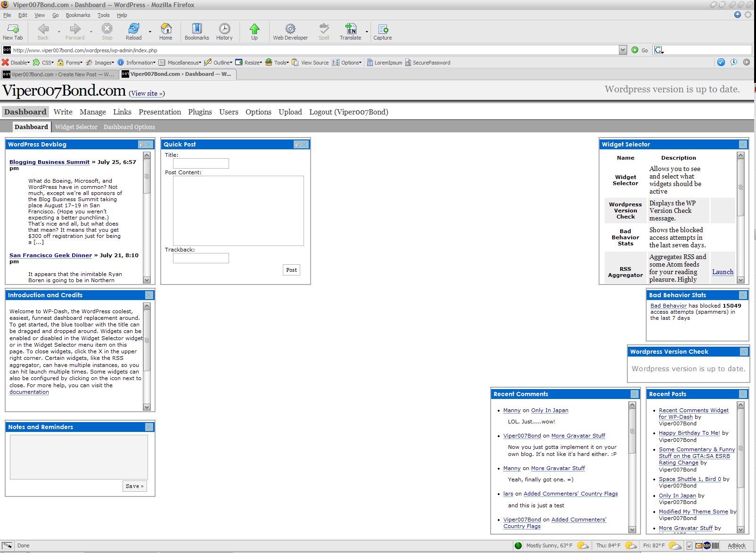Close the Recent Comments widget

[634, 394]
